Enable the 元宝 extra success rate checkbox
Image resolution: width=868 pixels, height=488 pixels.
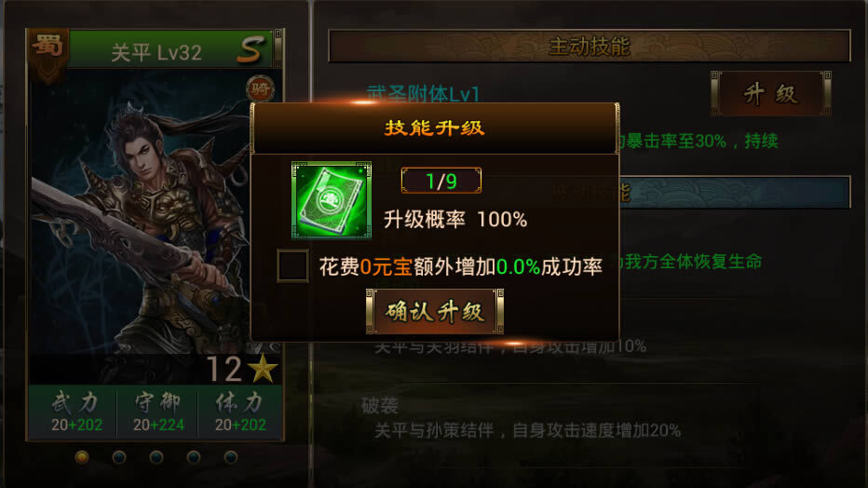coord(292,266)
